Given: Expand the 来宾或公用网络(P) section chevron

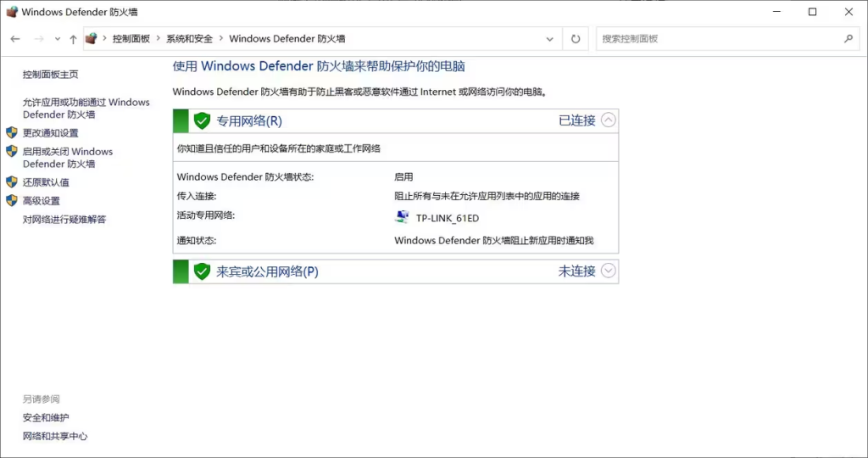Looking at the screenshot, I should click(x=608, y=271).
